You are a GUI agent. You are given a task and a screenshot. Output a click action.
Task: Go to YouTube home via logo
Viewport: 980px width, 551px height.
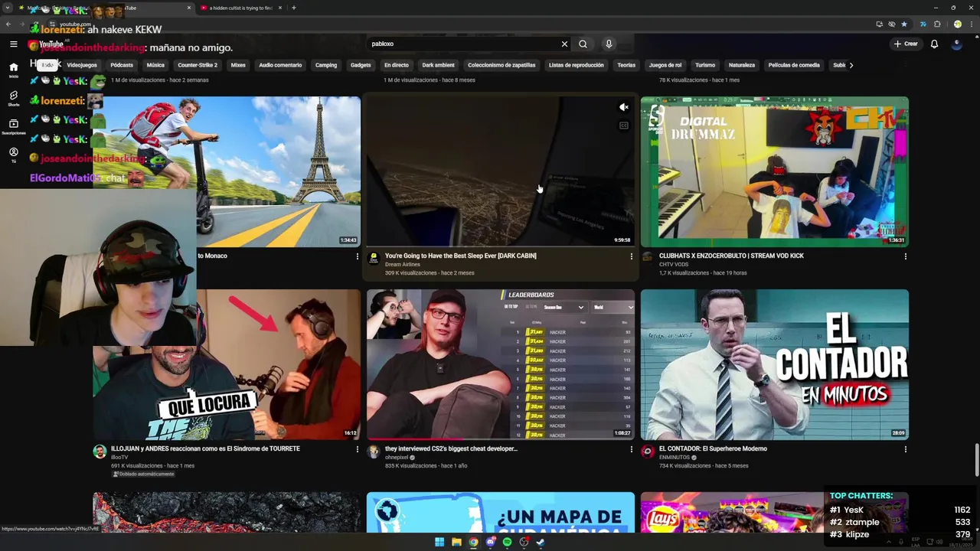click(46, 44)
